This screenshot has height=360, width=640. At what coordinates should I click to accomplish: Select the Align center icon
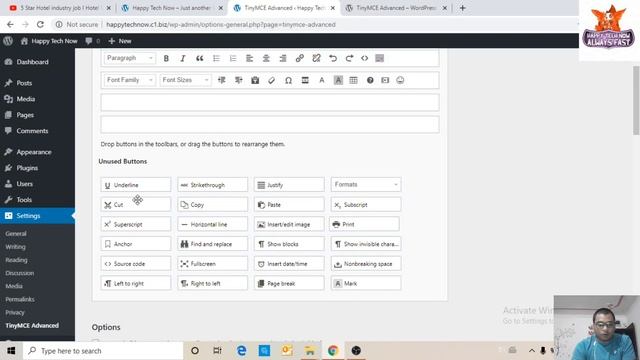[x=266, y=58]
